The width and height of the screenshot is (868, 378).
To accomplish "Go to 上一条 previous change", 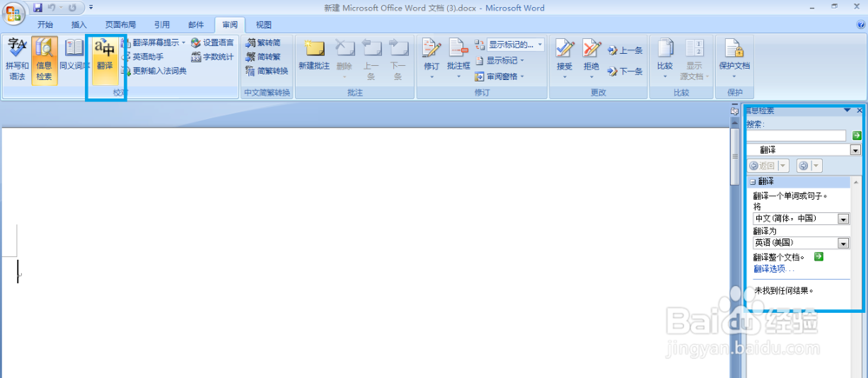I will 626,50.
